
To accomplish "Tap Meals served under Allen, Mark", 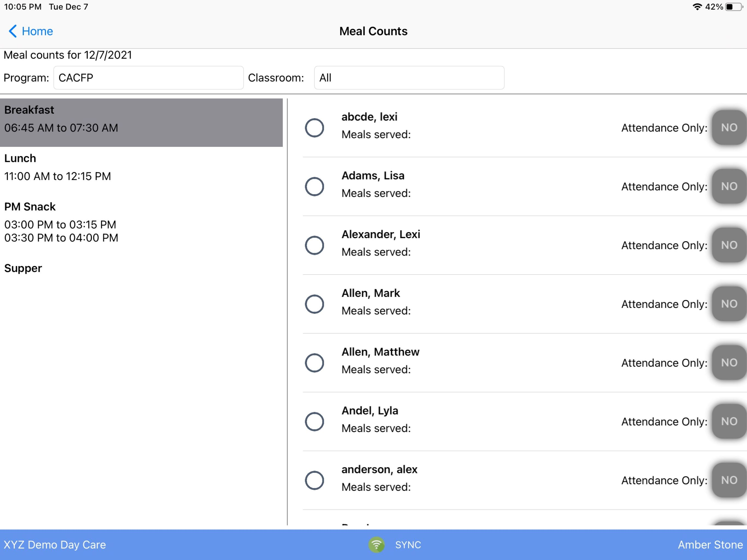I will coord(376,311).
